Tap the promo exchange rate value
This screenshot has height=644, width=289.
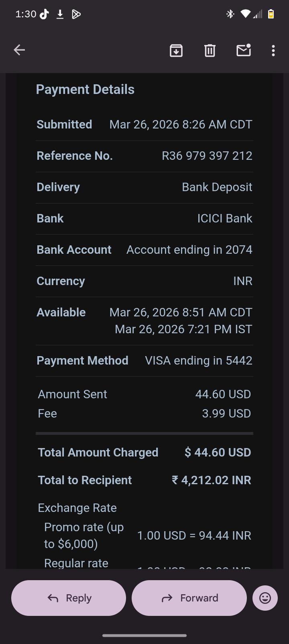coord(194,536)
